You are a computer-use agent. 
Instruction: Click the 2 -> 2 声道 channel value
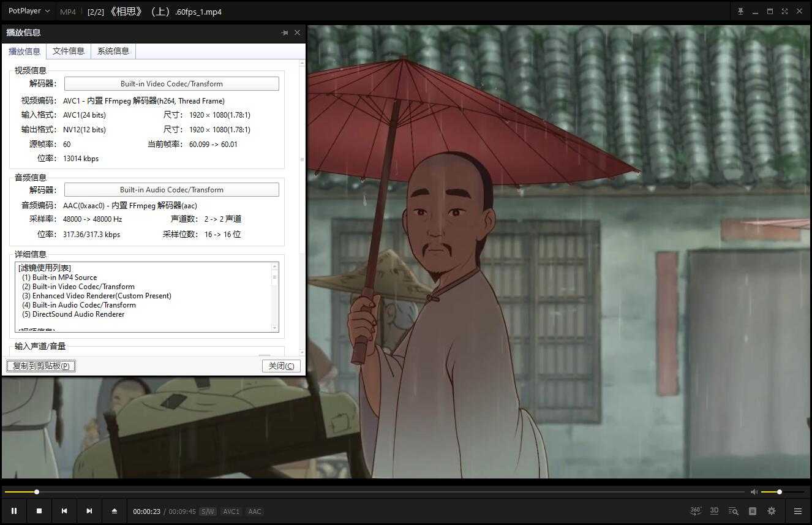223,219
